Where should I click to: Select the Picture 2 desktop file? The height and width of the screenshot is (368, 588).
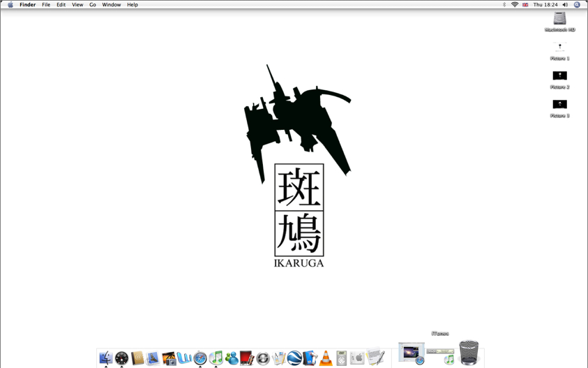click(x=560, y=80)
